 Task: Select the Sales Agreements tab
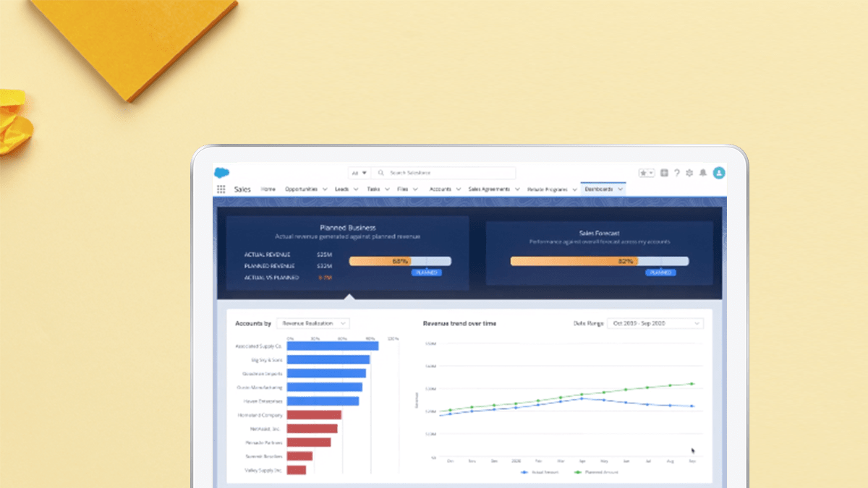coord(489,189)
